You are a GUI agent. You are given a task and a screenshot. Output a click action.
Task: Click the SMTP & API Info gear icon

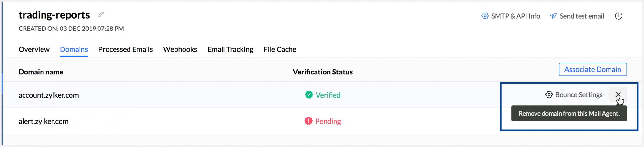click(485, 16)
